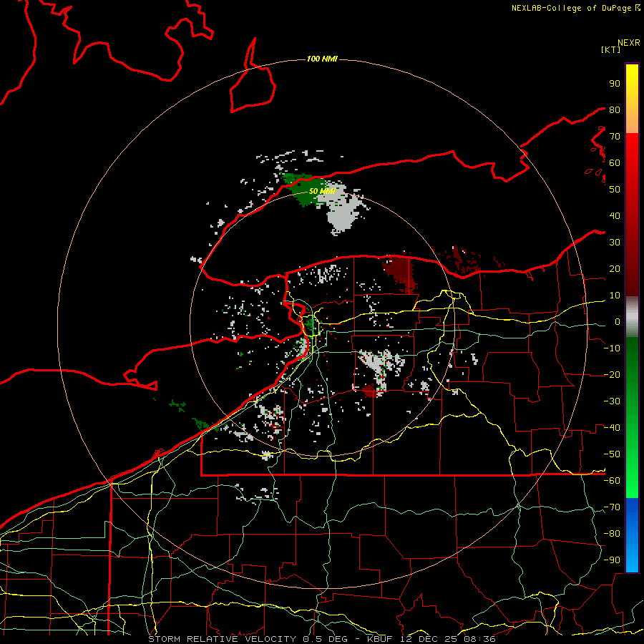
Task: Click the NEXR label above the color scale
Action: (629, 43)
